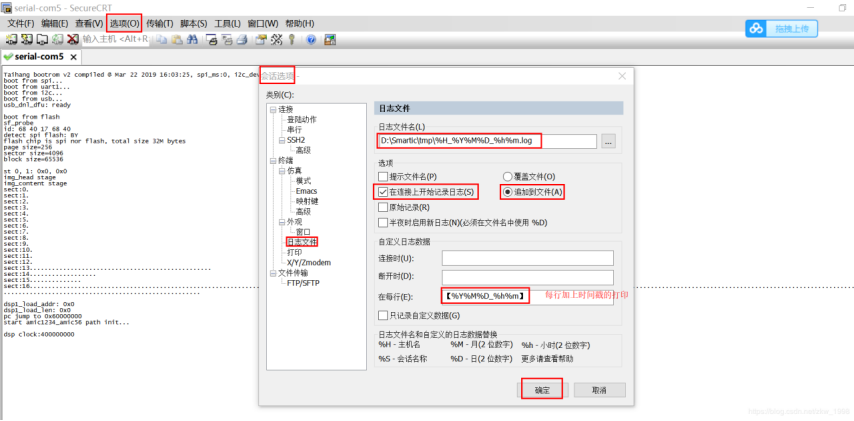Click the Copy toolbar icon
This screenshot has height=421, width=854.
click(162, 39)
